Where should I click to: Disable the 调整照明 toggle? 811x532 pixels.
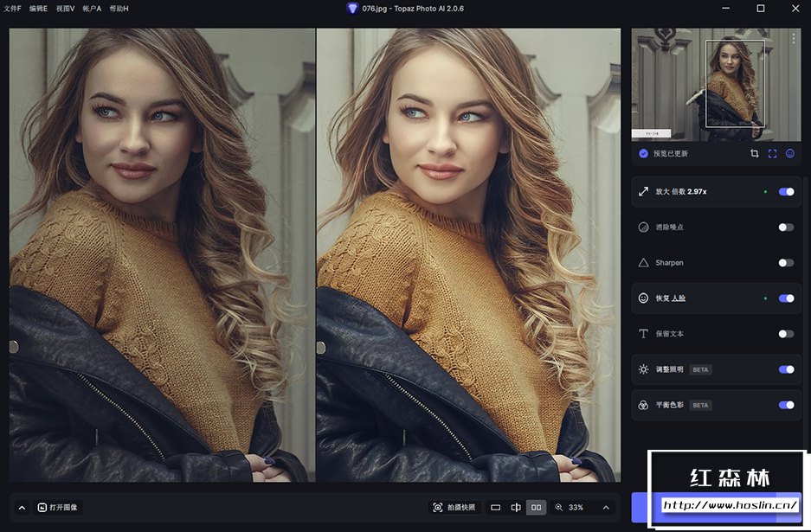pos(786,369)
